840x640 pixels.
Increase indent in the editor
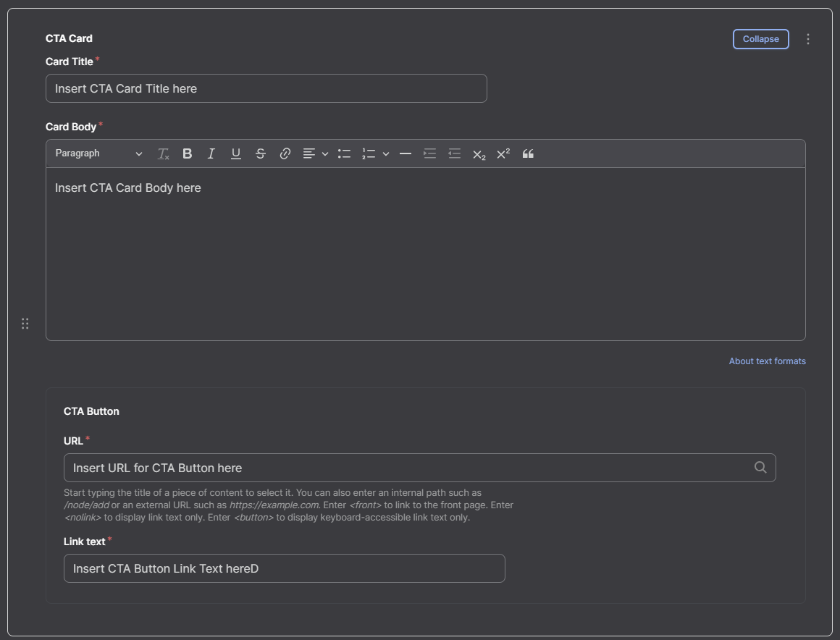tap(429, 153)
